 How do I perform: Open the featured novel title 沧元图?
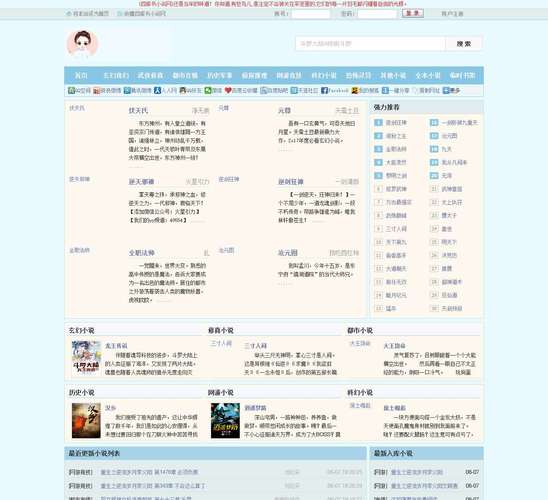coord(288,253)
